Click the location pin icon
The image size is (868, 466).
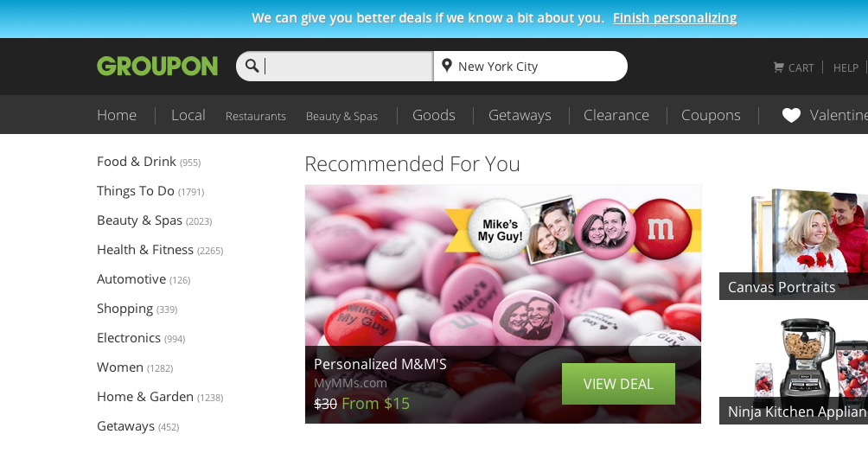pos(447,66)
